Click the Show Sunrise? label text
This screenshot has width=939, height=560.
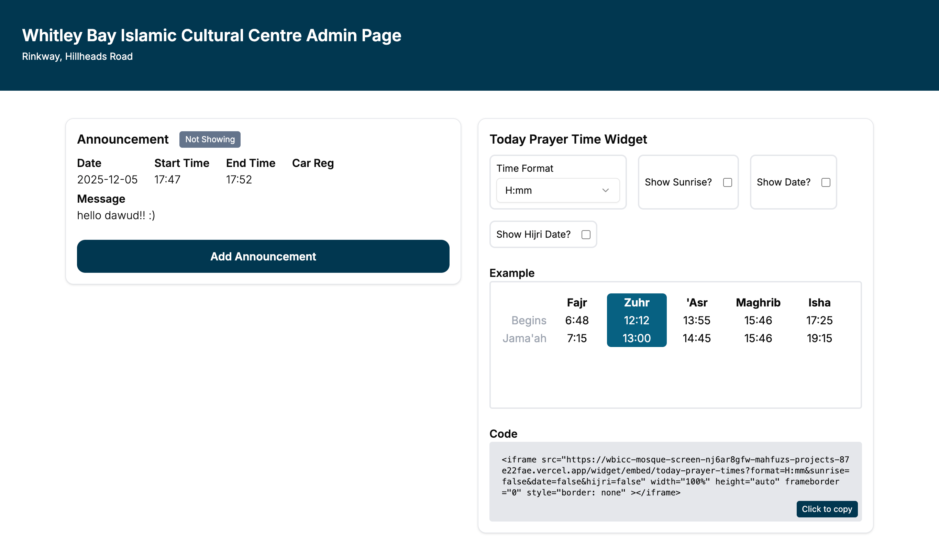678,182
